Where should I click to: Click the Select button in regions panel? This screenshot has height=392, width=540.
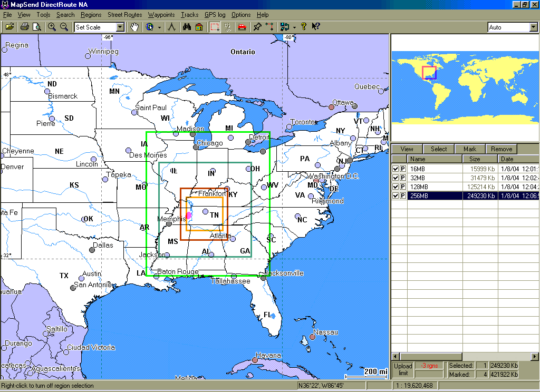pos(438,149)
